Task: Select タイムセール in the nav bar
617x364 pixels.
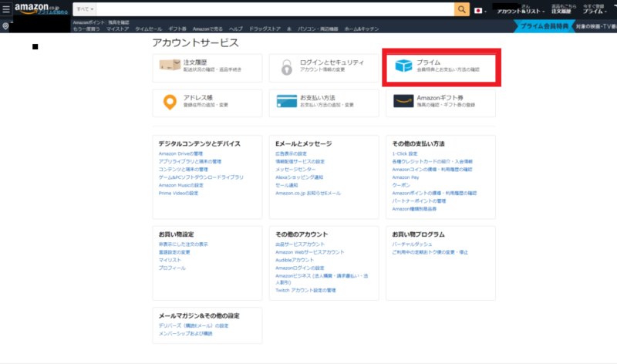Action: [148, 29]
